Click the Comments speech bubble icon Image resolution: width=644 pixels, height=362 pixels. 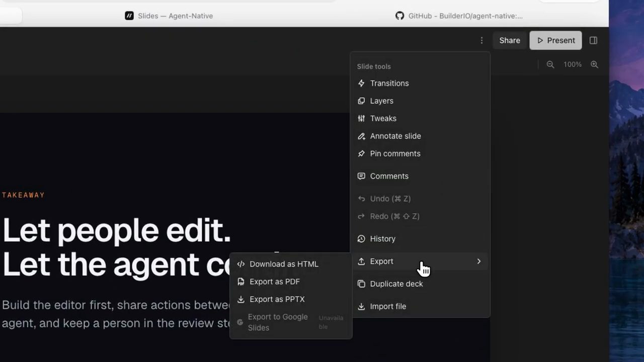[x=361, y=176]
